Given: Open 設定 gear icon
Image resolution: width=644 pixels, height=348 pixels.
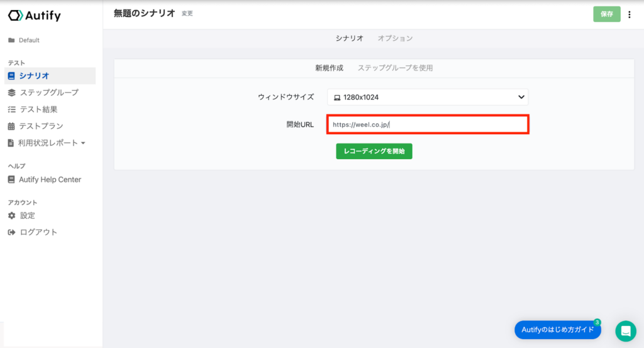Looking at the screenshot, I should (11, 216).
